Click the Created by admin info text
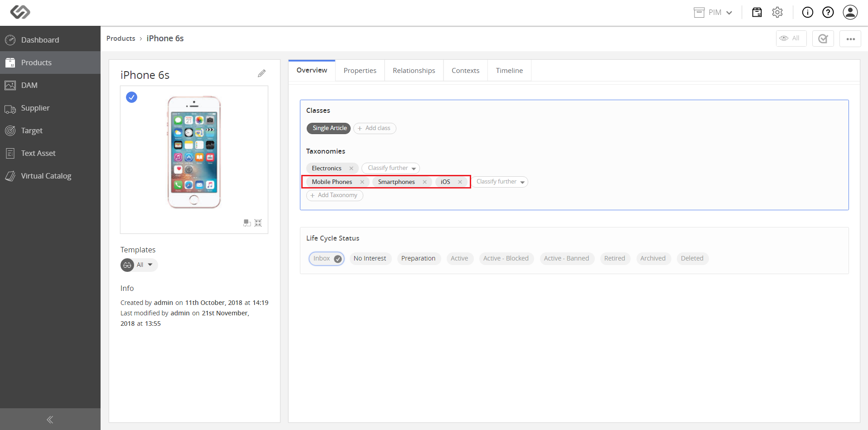Image resolution: width=868 pixels, height=430 pixels. (194, 303)
